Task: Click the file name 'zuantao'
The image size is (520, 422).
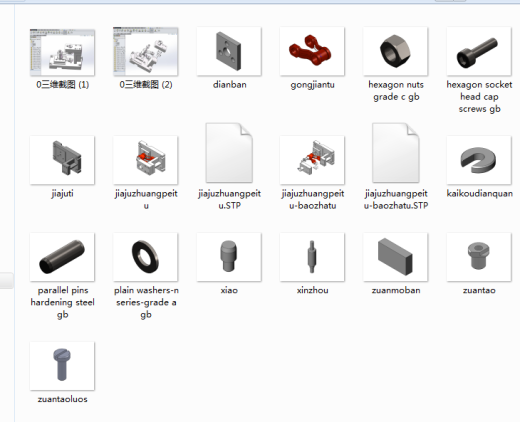Action: tap(479, 290)
